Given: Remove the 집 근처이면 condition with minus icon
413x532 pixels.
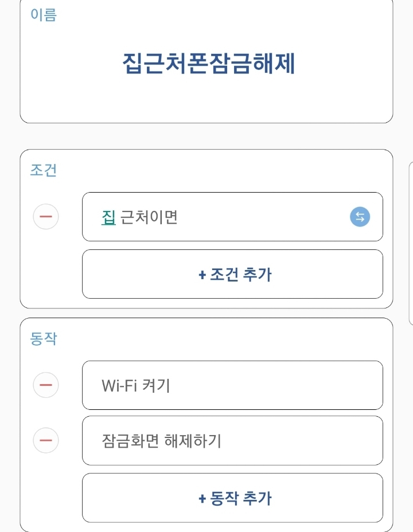Looking at the screenshot, I should [46, 217].
